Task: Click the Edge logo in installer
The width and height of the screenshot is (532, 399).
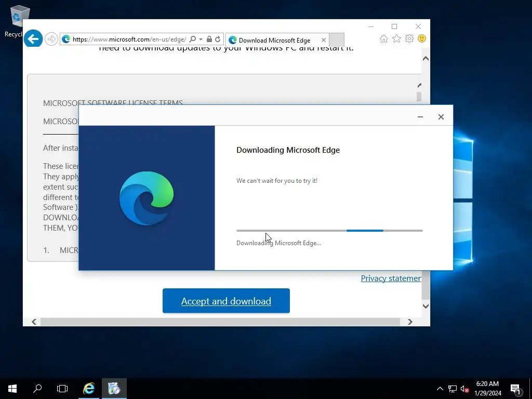Action: click(147, 198)
